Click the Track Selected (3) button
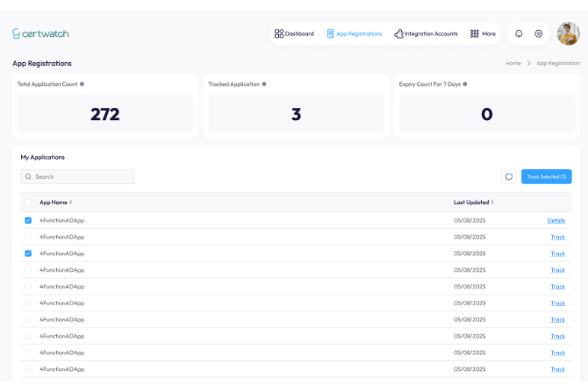The image size is (588, 392). tap(547, 176)
